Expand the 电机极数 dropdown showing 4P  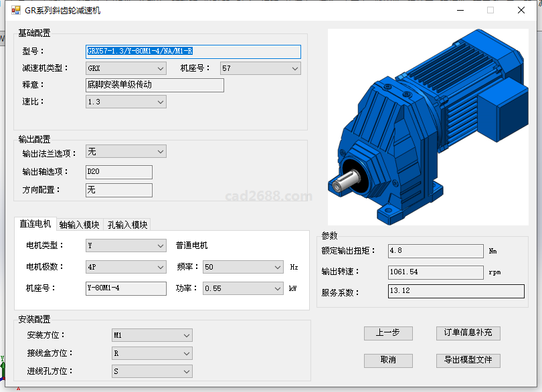(126, 267)
